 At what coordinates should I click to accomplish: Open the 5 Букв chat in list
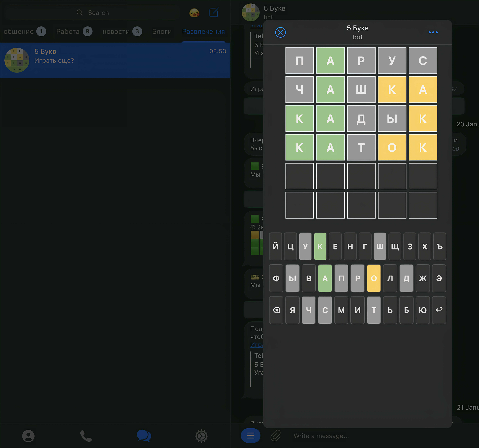[115, 60]
